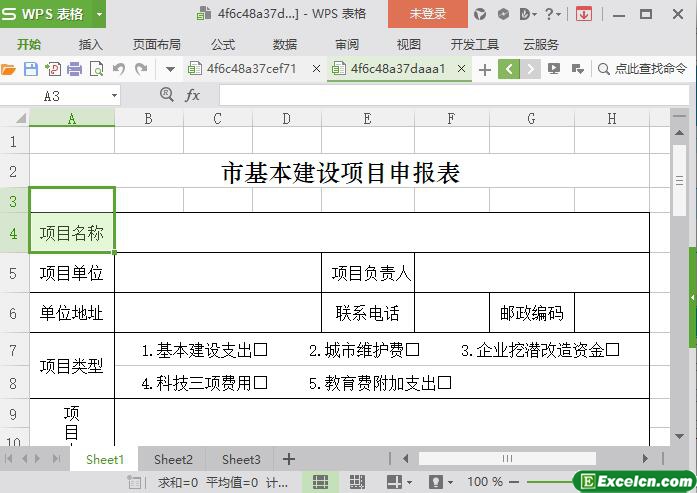Select the 项目负责人 cell
Image resolution: width=697 pixels, height=493 pixels.
pyautogui.click(x=368, y=273)
